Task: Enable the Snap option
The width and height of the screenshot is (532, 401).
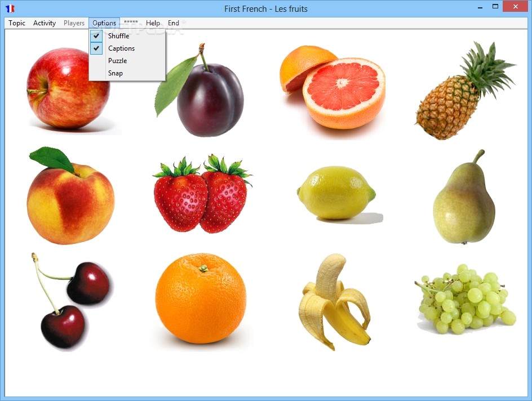Action: 127,73
